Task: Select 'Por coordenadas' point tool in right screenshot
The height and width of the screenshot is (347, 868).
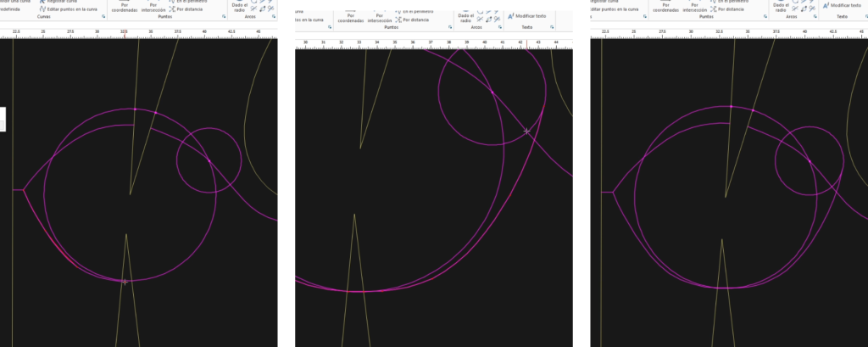Action: [666, 7]
